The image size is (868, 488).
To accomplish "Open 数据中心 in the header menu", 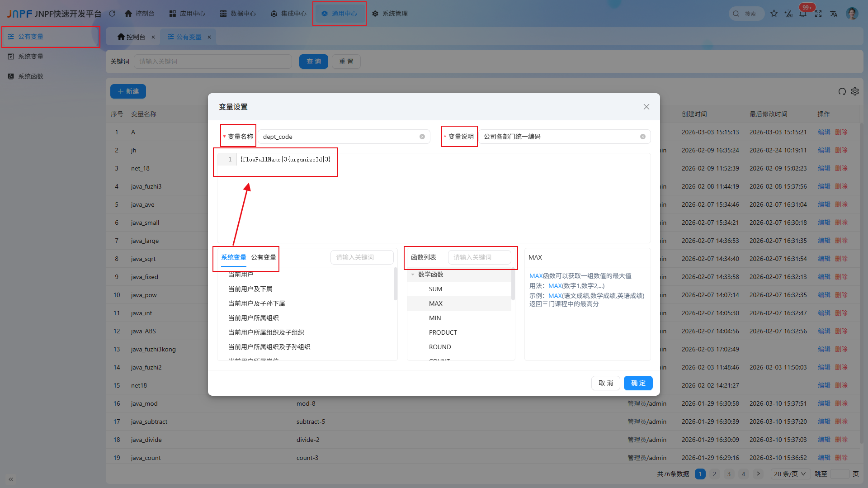I will (x=237, y=14).
